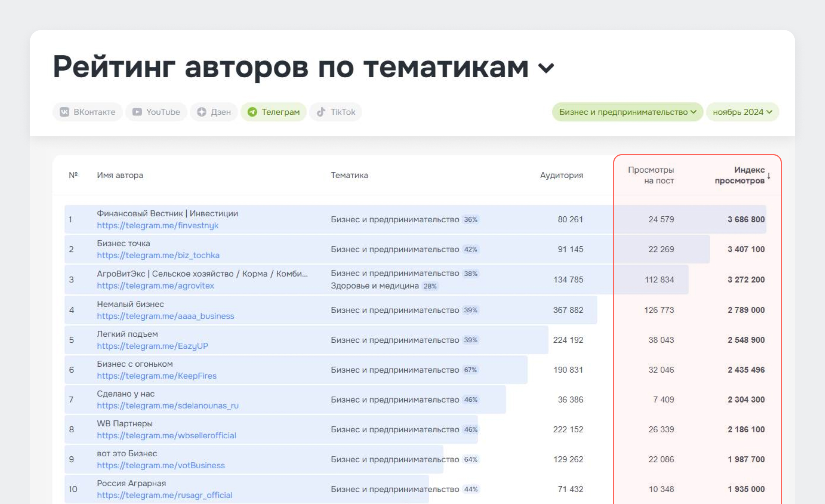
Task: Select author name Бизнес с огоньком
Action: pyautogui.click(x=135, y=364)
